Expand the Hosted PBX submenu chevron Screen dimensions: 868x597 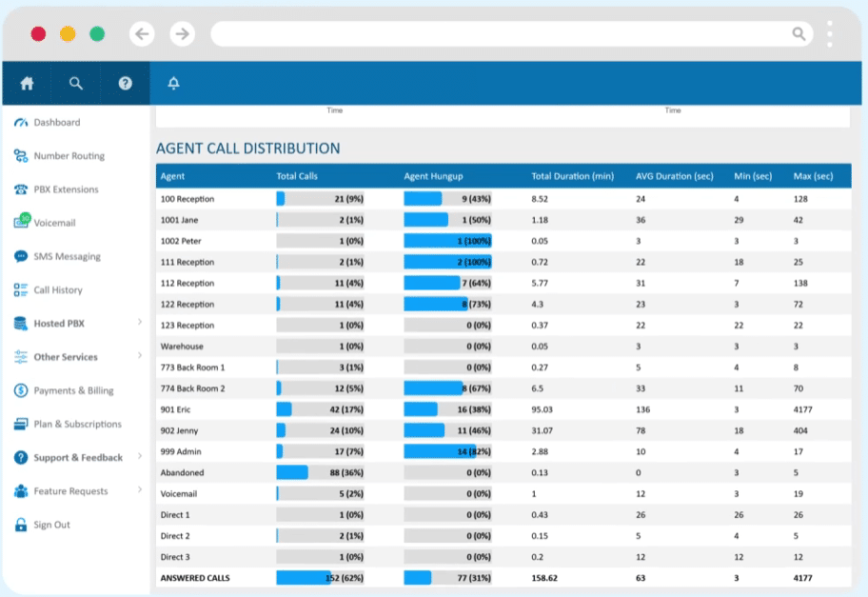click(140, 323)
